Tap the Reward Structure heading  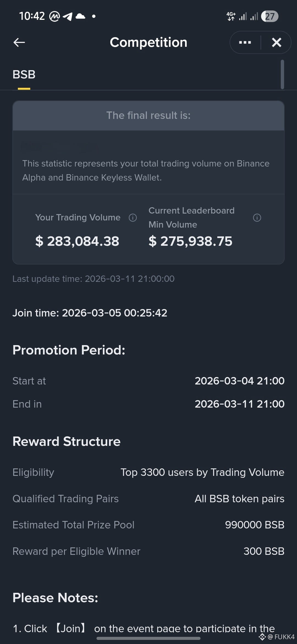pos(67,441)
